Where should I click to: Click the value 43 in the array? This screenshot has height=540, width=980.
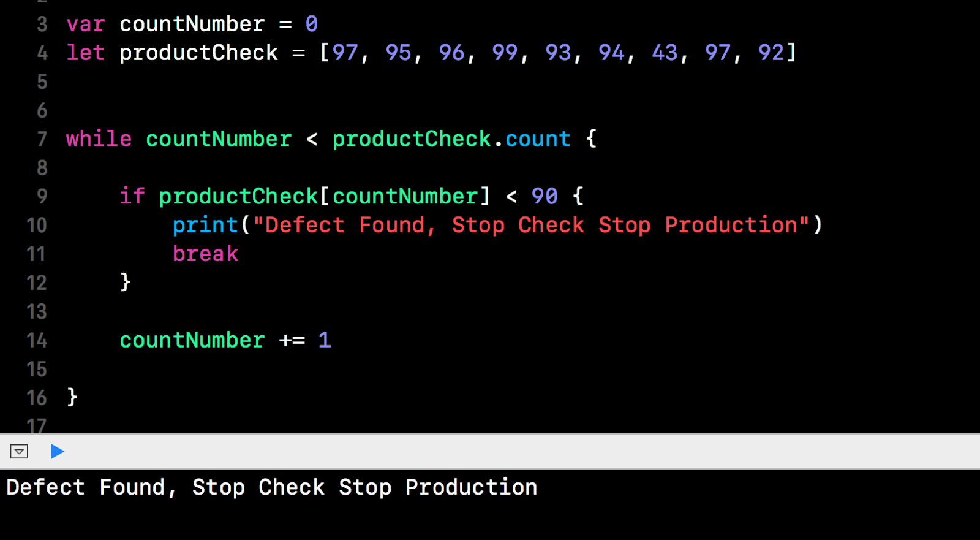[x=665, y=53]
